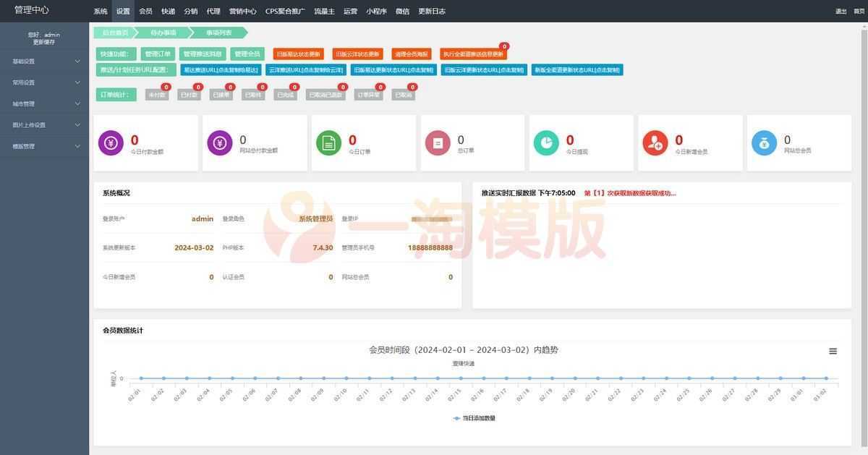
Task: Open the 小程序 top menu
Action: tap(376, 11)
